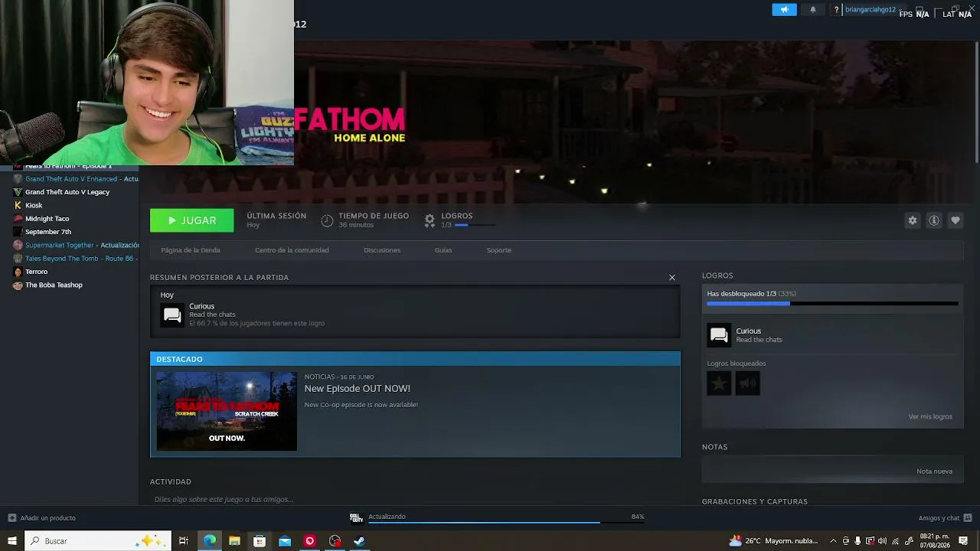980x551 pixels.
Task: Click the green JUGAR play button
Action: [192, 220]
